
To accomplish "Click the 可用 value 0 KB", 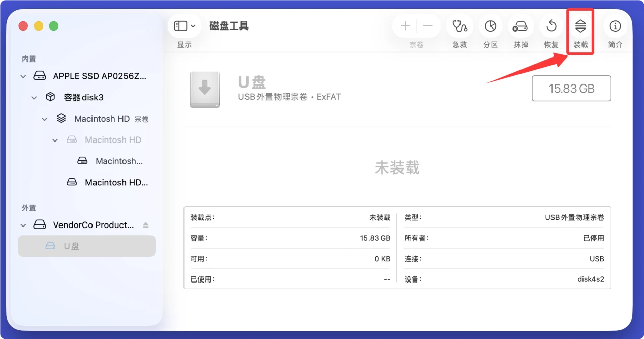I will point(382,259).
